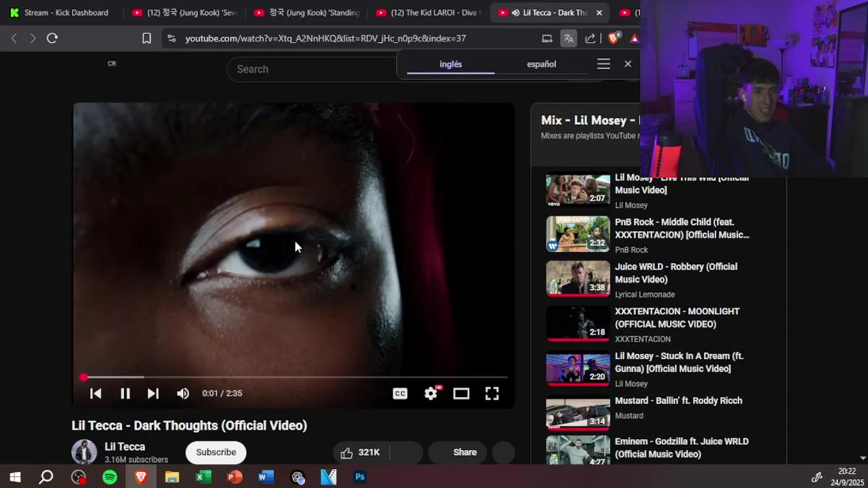Open the Windows Start menu
Screen dimensions: 868x488
point(15,477)
